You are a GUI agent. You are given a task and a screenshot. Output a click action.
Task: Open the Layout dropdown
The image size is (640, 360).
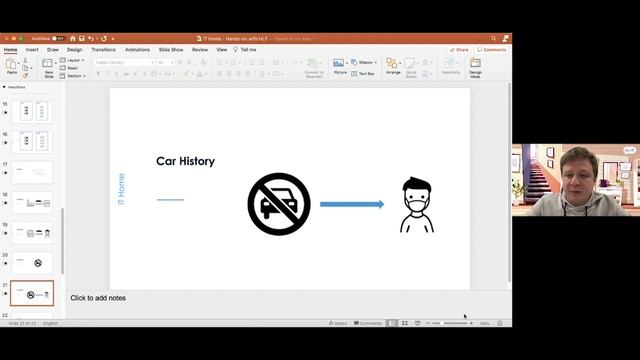coord(72,60)
